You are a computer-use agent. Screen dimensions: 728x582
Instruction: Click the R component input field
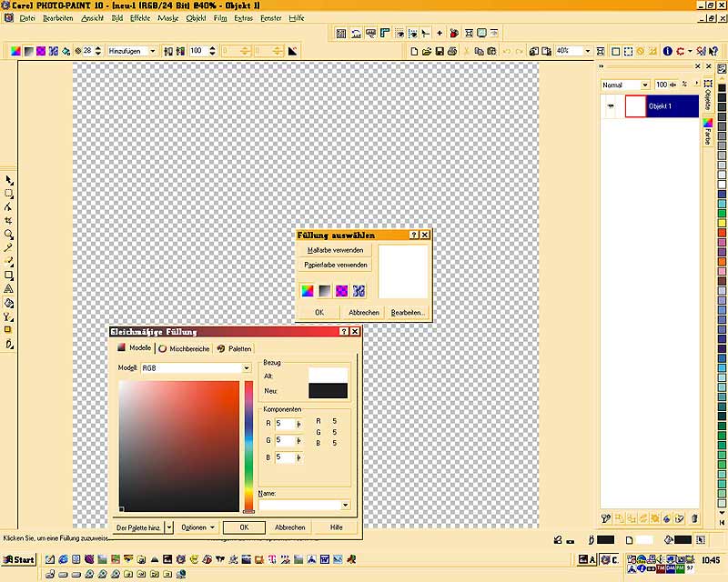285,423
